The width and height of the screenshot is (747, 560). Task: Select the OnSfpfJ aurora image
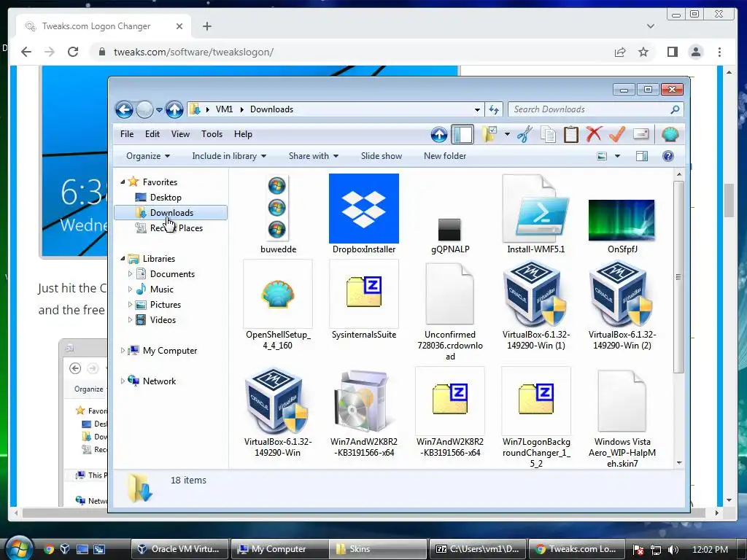pyautogui.click(x=622, y=226)
